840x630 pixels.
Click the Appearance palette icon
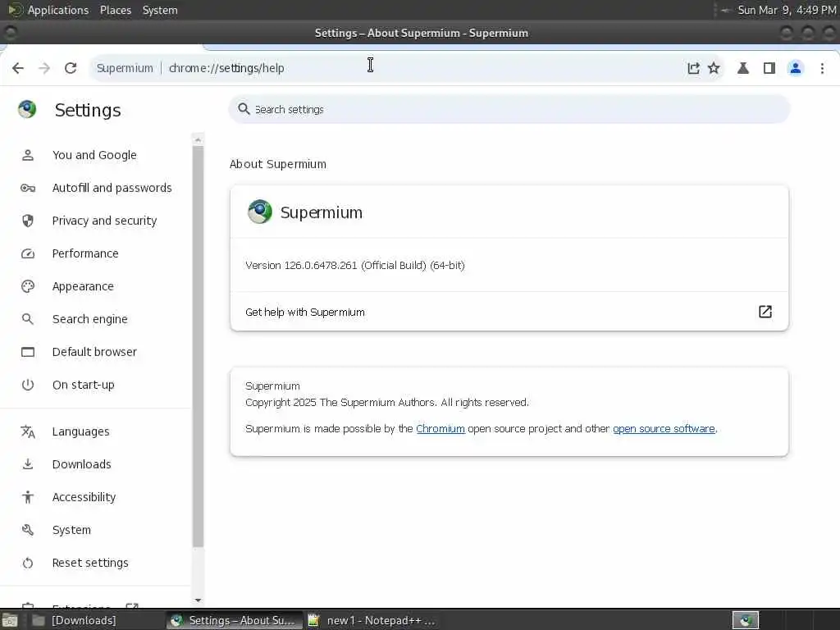(x=28, y=286)
